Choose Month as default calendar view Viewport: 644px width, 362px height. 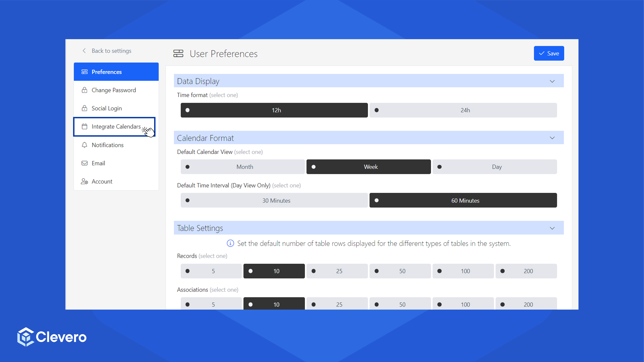[243, 167]
